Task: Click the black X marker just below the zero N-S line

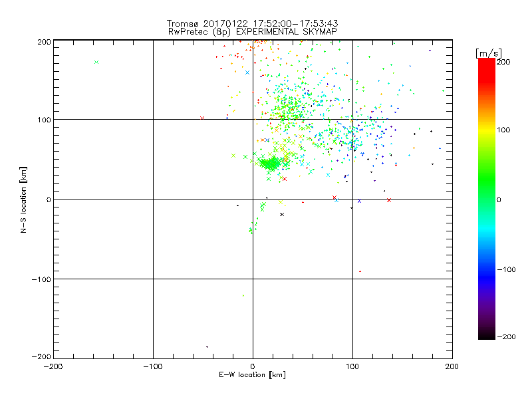Action: tap(281, 214)
